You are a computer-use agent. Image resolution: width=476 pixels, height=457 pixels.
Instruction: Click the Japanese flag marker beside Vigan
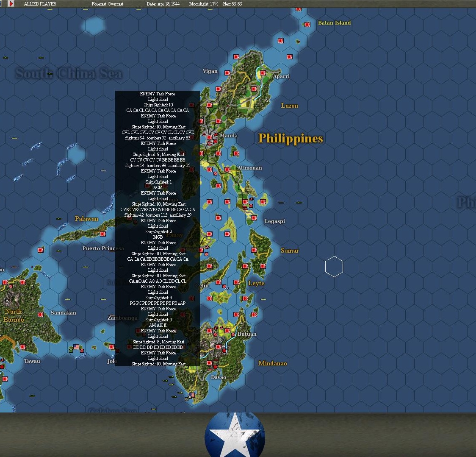point(227,73)
